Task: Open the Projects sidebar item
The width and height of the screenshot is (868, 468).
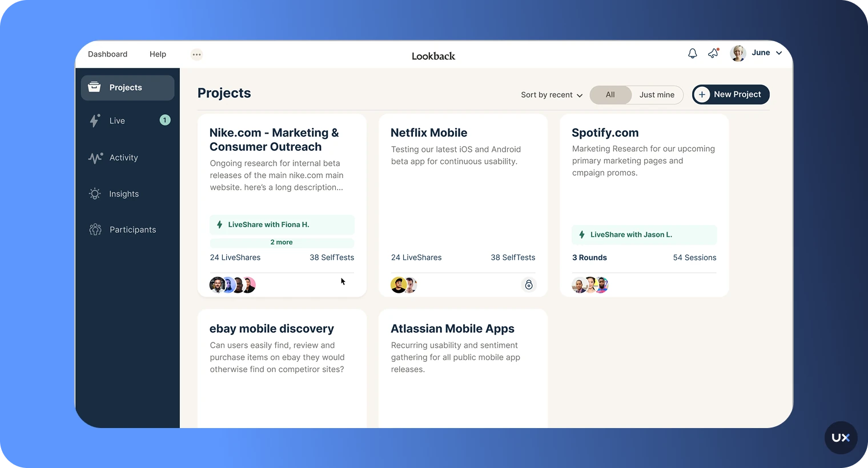Action: [x=127, y=88]
